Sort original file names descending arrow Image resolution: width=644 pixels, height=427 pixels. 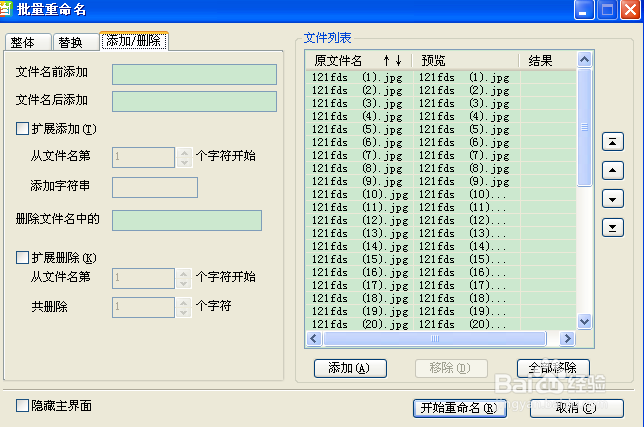[398, 61]
